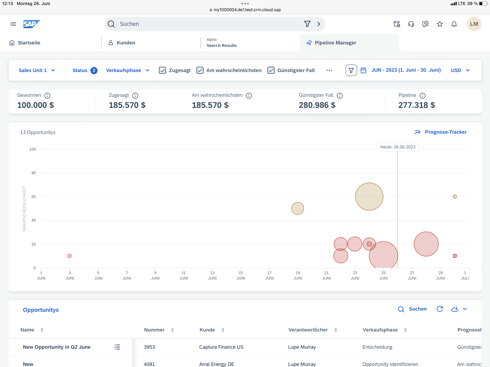490x367 pixels.
Task: Open the Search Results tab
Action: (221, 43)
